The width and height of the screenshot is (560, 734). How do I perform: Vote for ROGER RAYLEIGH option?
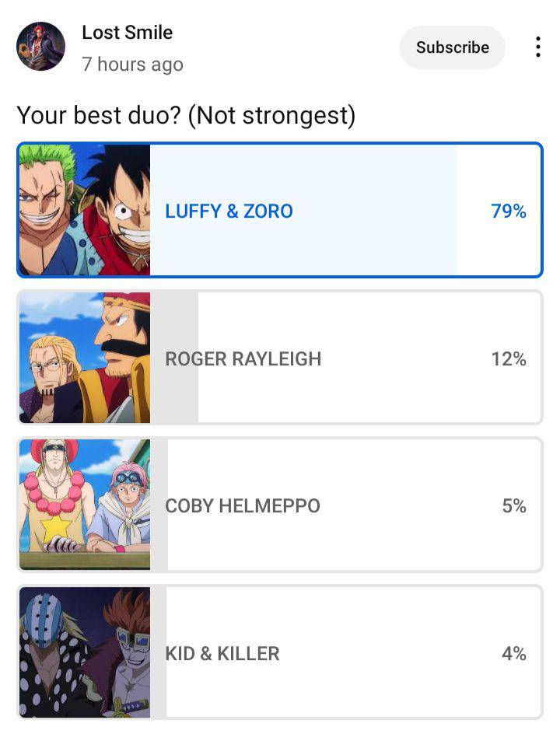point(280,358)
